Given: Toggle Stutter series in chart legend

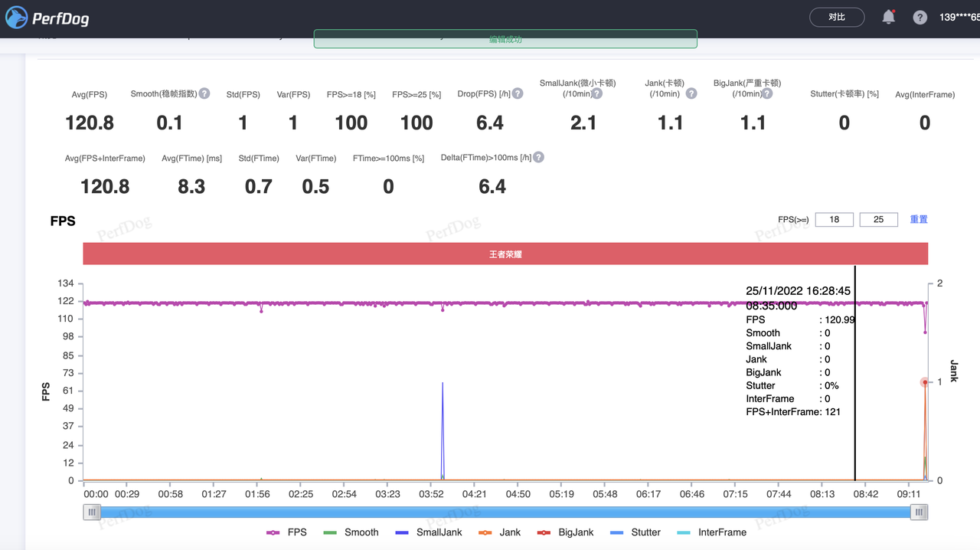Looking at the screenshot, I should click(x=635, y=532).
